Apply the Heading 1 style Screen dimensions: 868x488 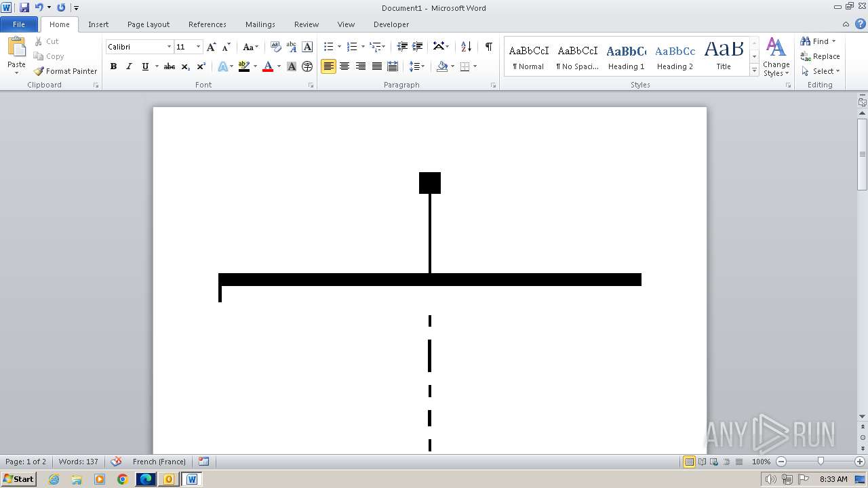click(626, 57)
